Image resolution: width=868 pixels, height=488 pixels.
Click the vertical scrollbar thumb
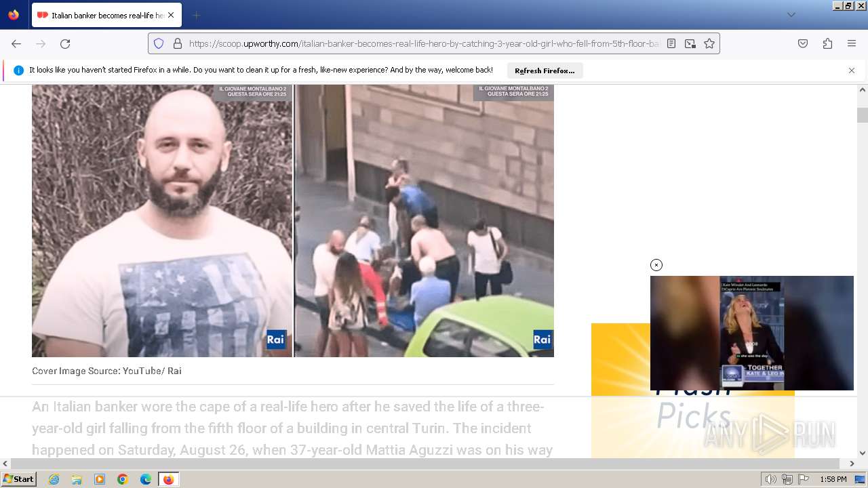(x=863, y=115)
